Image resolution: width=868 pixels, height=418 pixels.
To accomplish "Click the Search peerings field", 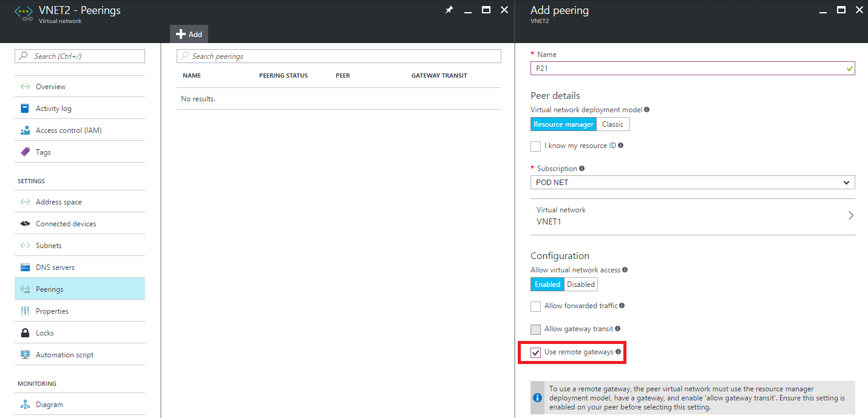I will (x=339, y=56).
